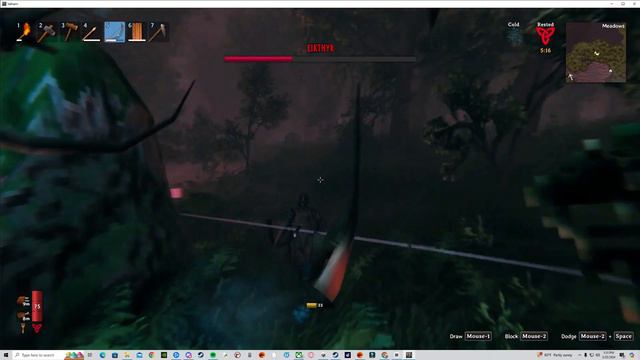Select the torch in hotbar slot 1
640x360 pixels.
24,32
